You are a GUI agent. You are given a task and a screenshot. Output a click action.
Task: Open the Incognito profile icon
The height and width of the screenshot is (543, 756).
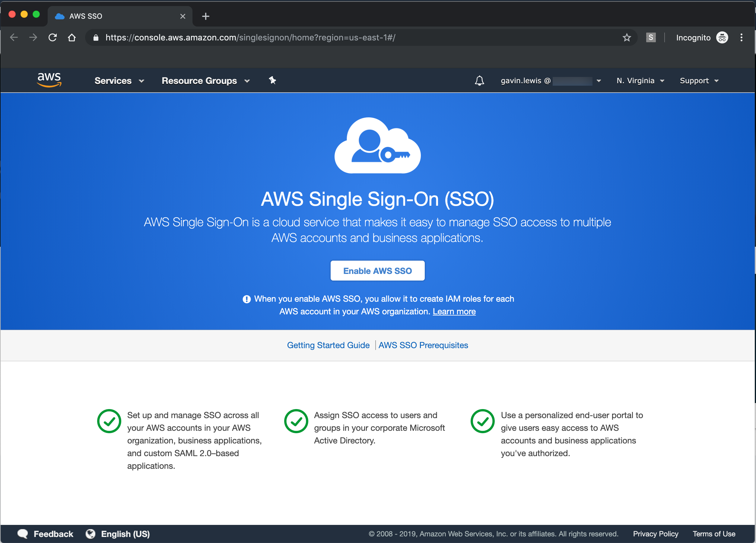point(722,37)
